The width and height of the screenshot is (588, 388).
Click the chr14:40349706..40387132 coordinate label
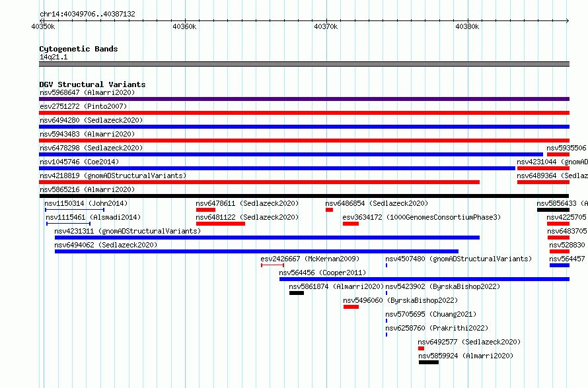pos(87,14)
